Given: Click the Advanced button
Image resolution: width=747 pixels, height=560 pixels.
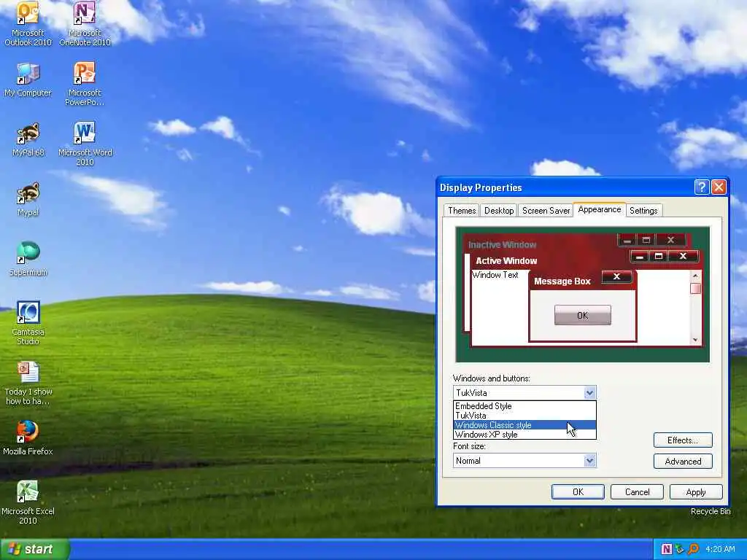Looking at the screenshot, I should (x=683, y=462).
